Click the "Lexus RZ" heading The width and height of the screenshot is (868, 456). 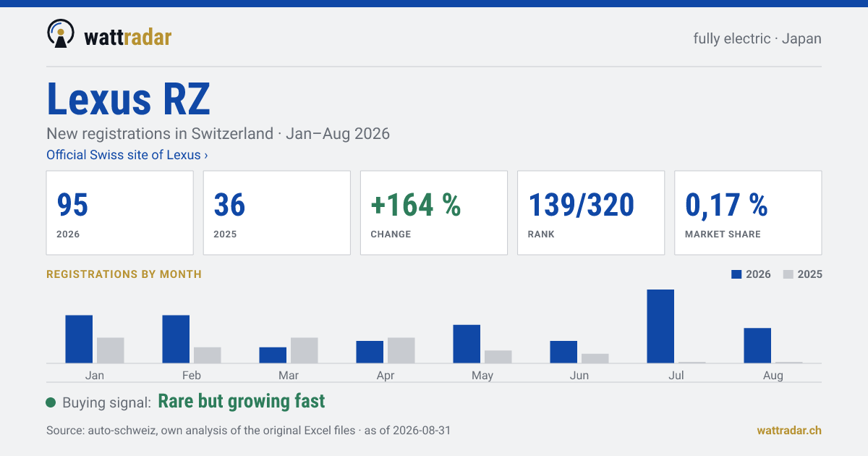pyautogui.click(x=129, y=99)
